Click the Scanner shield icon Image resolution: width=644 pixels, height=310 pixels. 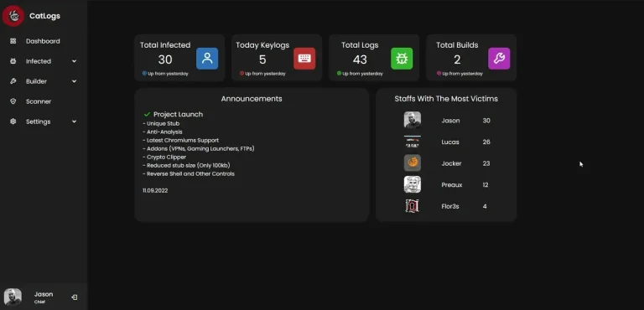click(x=13, y=101)
